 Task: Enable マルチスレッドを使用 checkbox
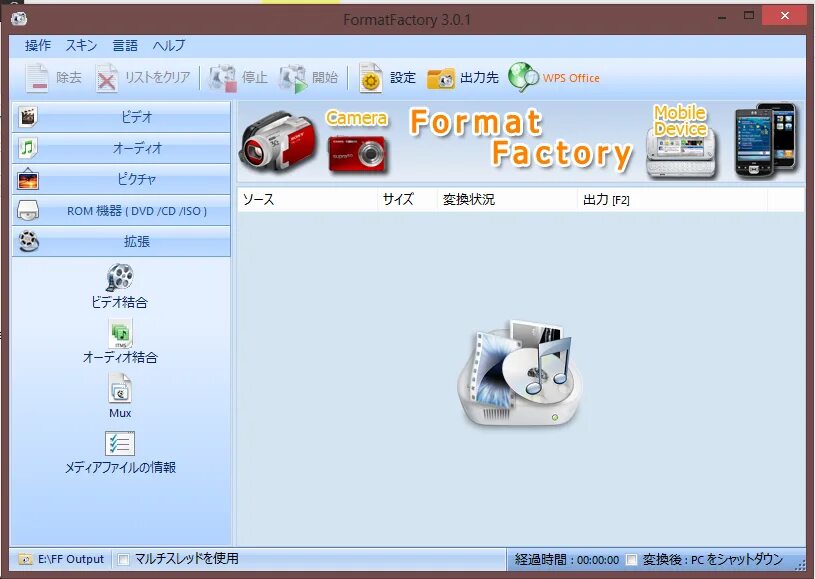[x=123, y=559]
